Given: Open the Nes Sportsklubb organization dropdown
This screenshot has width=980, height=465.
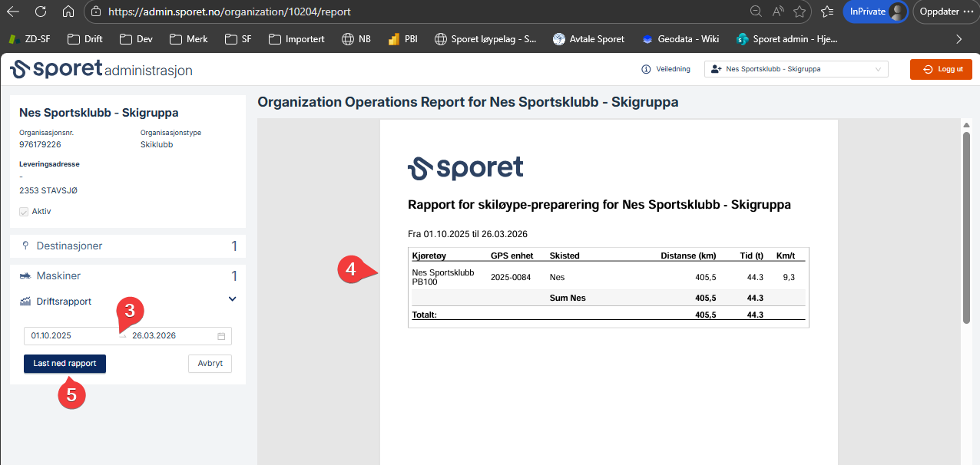Looking at the screenshot, I should click(796, 69).
